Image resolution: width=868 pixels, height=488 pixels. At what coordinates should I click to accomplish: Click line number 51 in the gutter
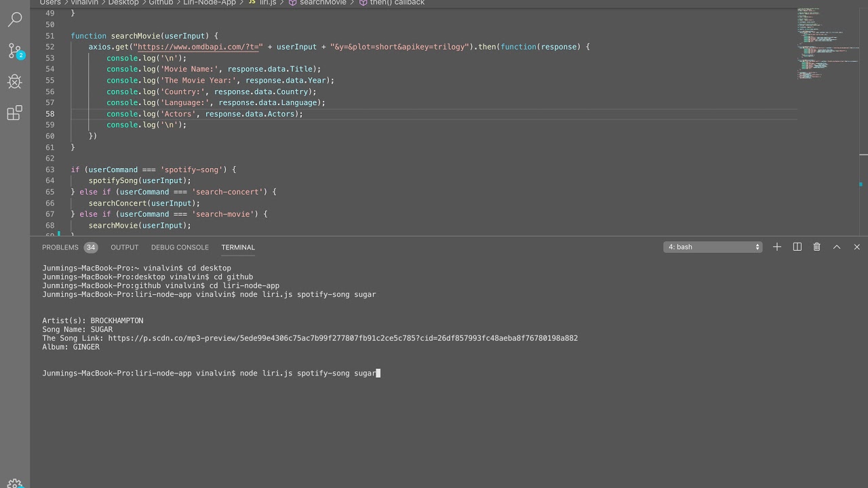pos(50,36)
